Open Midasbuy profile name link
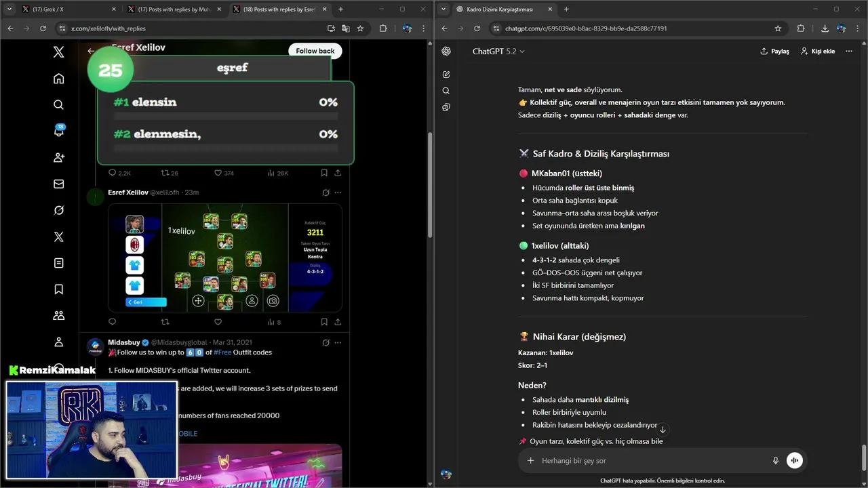The image size is (868, 488). click(x=123, y=342)
